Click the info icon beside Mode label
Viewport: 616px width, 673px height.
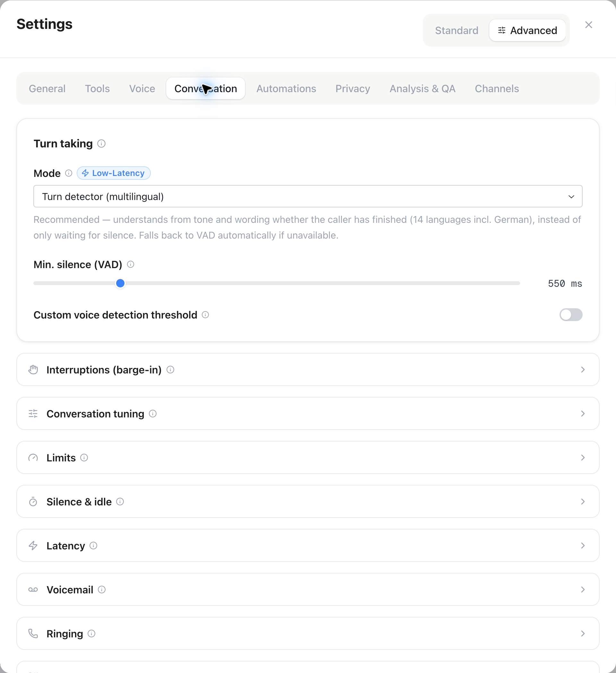pyautogui.click(x=69, y=173)
